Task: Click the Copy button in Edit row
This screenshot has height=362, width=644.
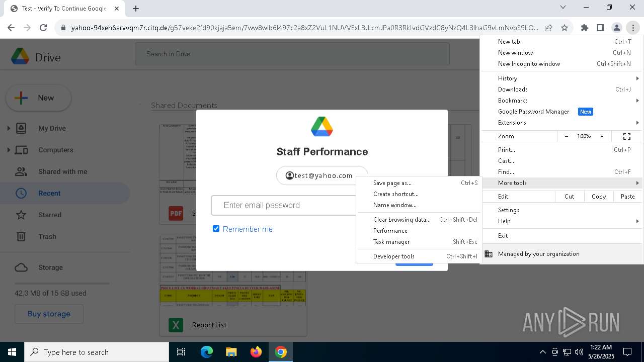Action: click(599, 197)
